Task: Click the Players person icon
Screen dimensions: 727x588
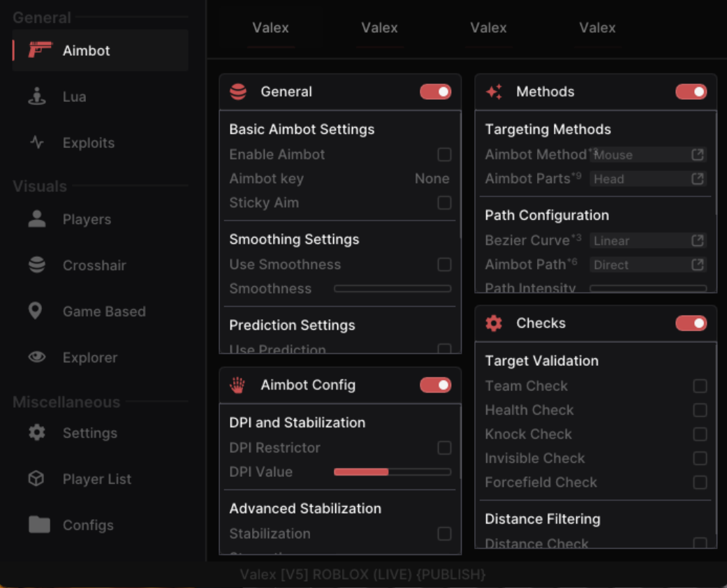Action: click(37, 219)
